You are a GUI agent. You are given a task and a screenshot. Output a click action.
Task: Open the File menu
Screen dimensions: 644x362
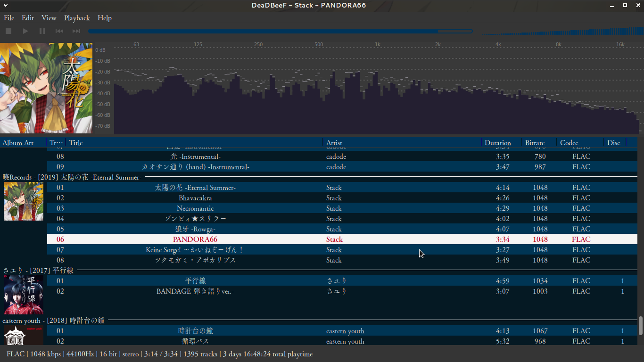tap(9, 18)
